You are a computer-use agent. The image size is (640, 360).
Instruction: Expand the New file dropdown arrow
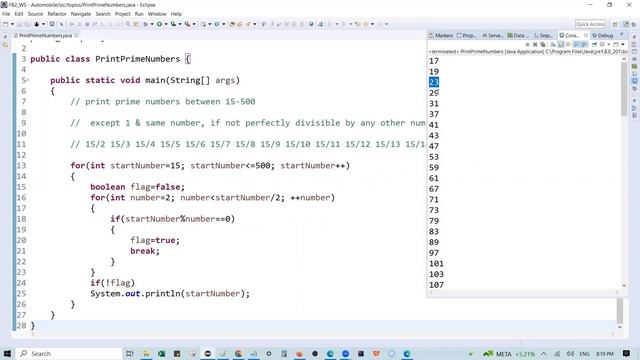pyautogui.click(x=12, y=24)
